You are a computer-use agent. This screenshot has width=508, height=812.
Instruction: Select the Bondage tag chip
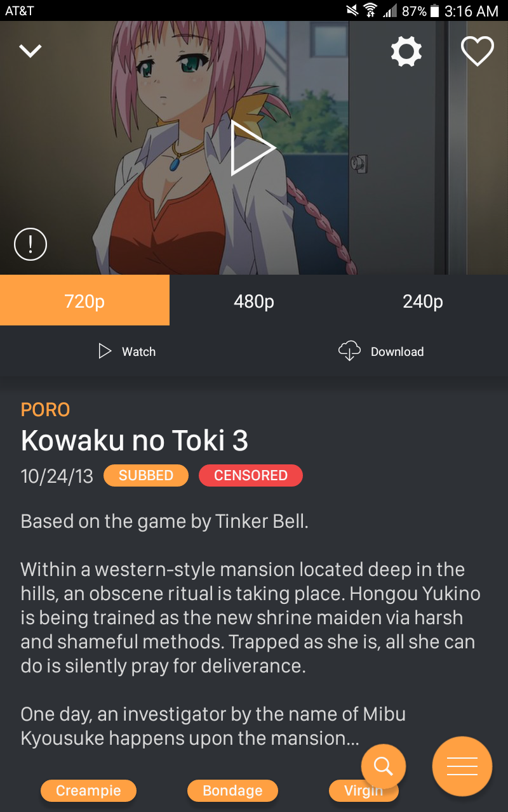[x=232, y=790]
